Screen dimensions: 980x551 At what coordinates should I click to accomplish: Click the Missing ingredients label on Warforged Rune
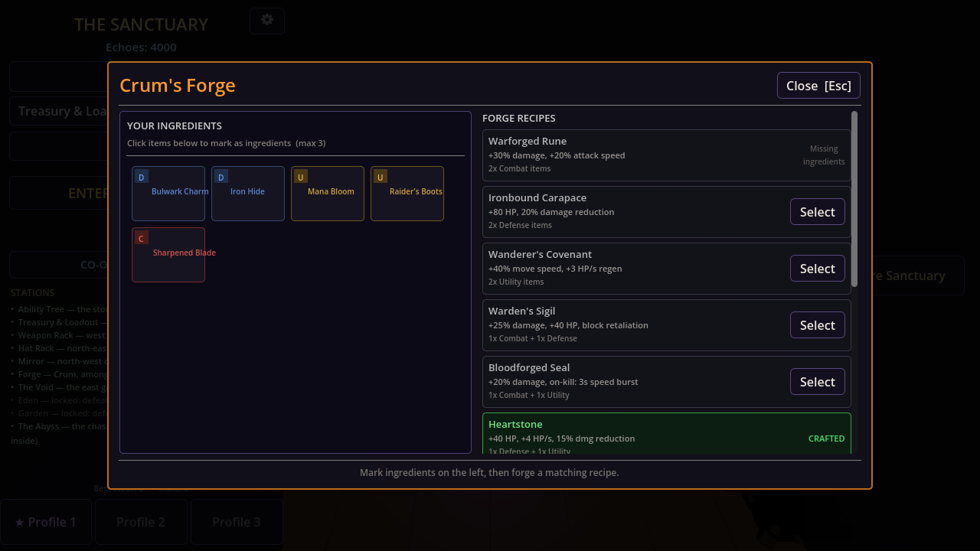point(824,155)
